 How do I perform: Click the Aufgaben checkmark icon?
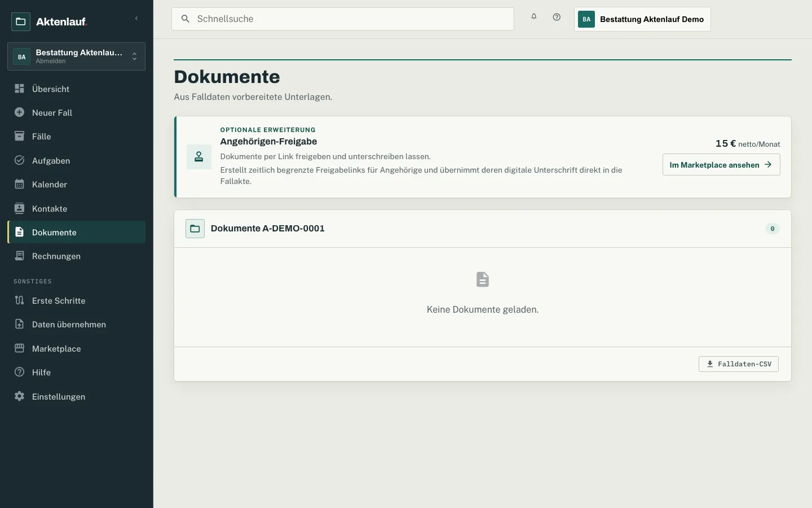(x=19, y=160)
